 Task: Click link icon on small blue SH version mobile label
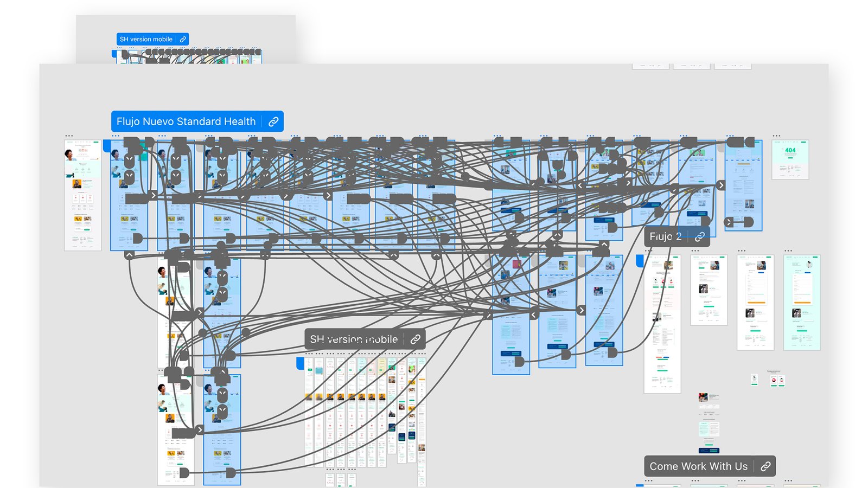(183, 39)
